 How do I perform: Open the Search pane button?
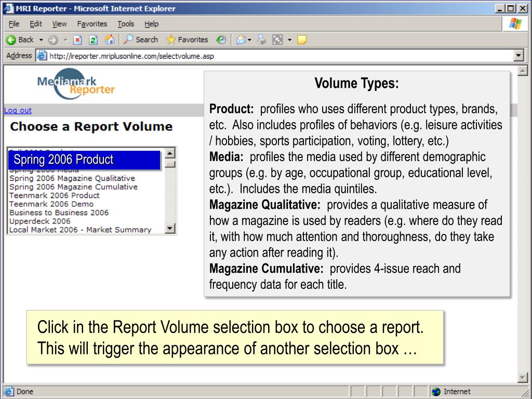(x=141, y=39)
